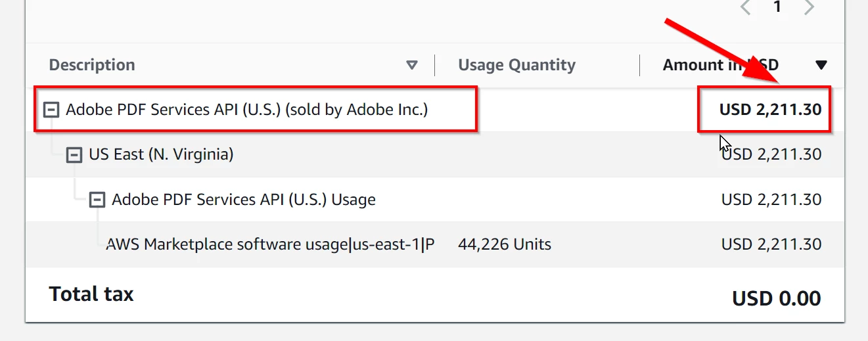This screenshot has width=868, height=341.
Task: Click the US East row amount
Action: tap(771, 154)
